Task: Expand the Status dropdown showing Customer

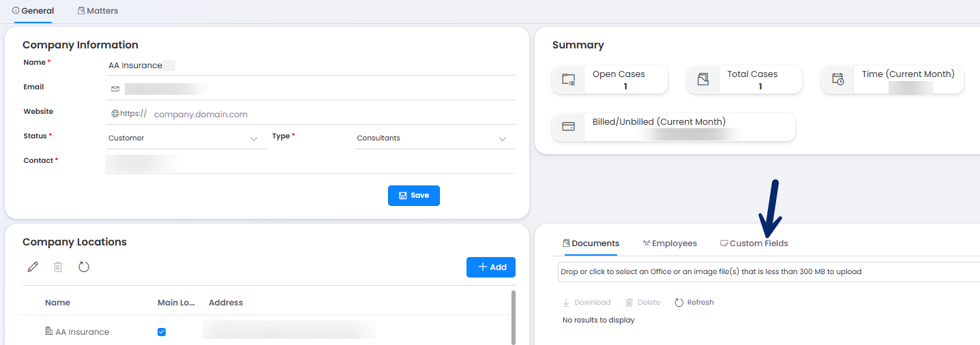Action: coord(254,139)
